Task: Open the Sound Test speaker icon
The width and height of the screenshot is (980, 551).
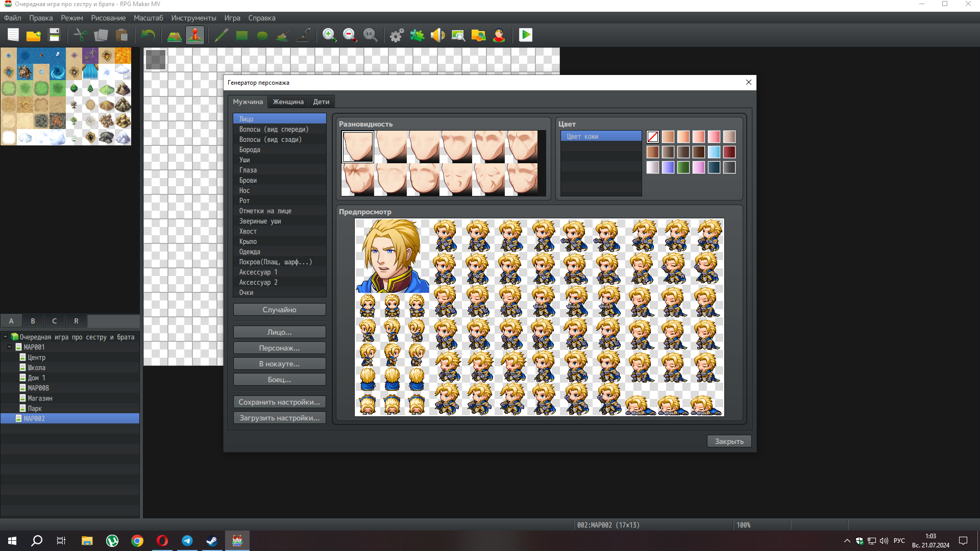Action: [x=437, y=35]
